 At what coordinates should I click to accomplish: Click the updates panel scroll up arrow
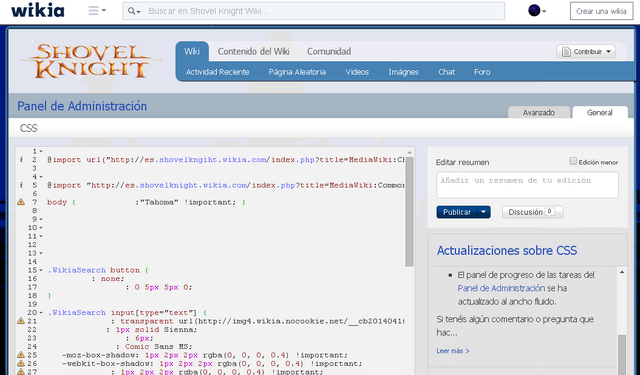(x=622, y=272)
